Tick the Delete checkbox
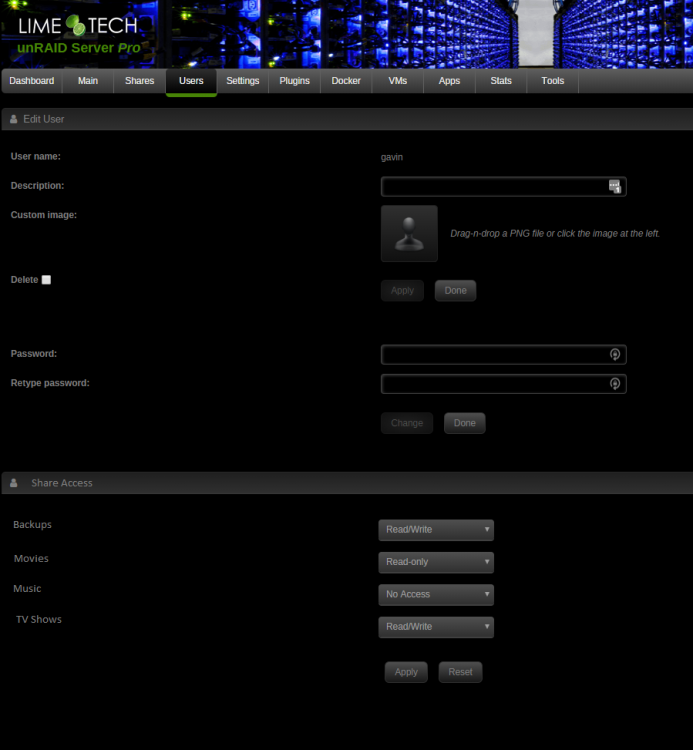 pos(46,280)
